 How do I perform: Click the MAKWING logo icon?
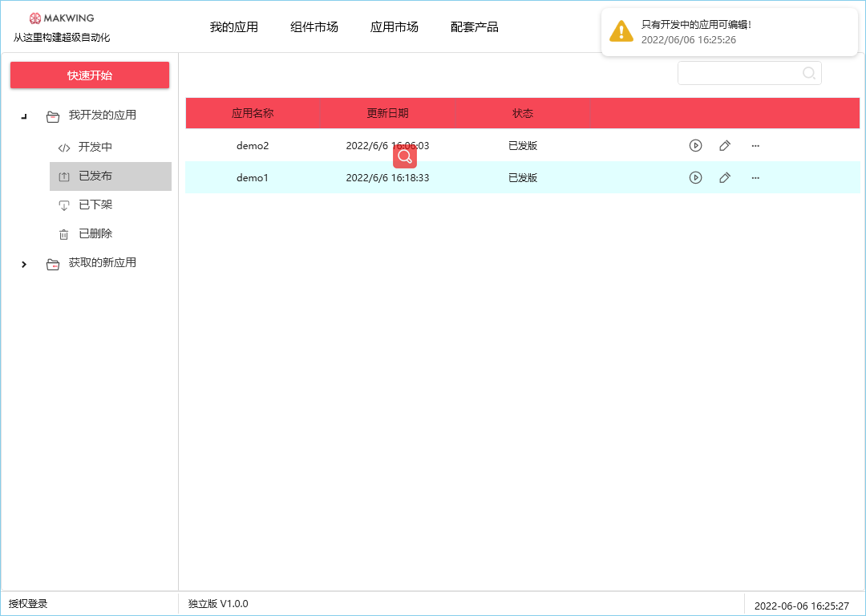pyautogui.click(x=34, y=16)
